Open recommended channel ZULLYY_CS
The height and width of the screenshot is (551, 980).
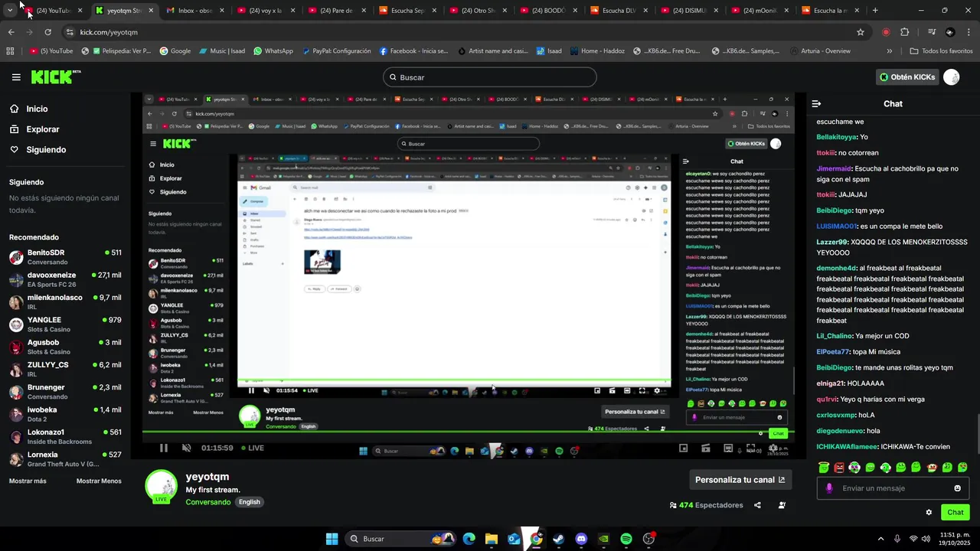tap(65, 370)
